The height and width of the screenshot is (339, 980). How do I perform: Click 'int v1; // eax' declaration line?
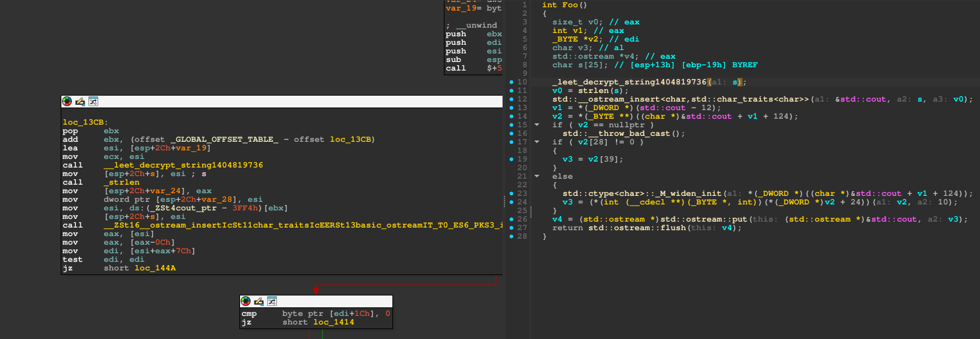(x=588, y=30)
